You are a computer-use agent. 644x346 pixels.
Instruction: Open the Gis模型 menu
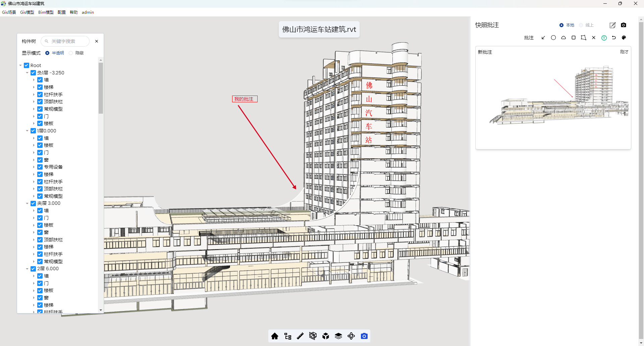(27, 12)
